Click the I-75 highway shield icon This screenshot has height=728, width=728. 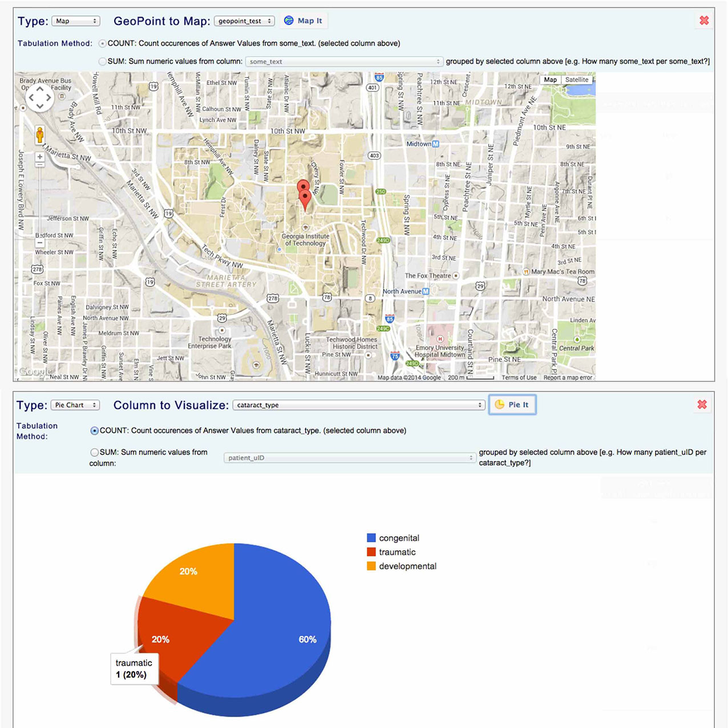click(395, 356)
